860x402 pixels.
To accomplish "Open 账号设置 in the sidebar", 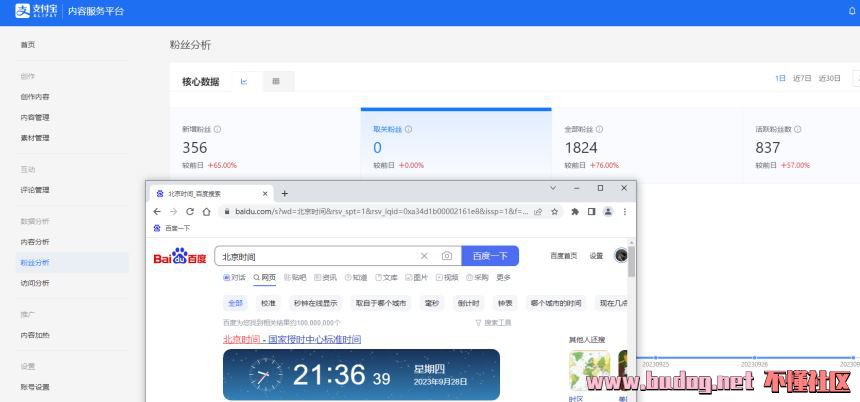I will tap(35, 387).
